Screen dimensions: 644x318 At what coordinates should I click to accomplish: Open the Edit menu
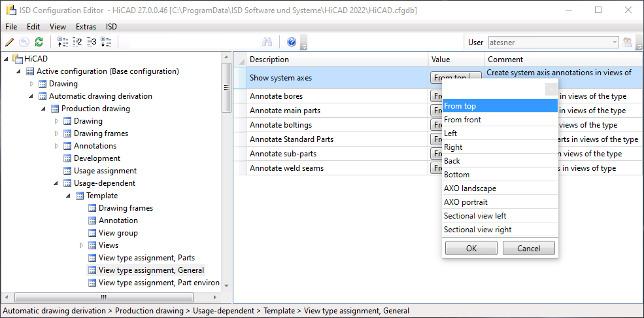coord(33,27)
